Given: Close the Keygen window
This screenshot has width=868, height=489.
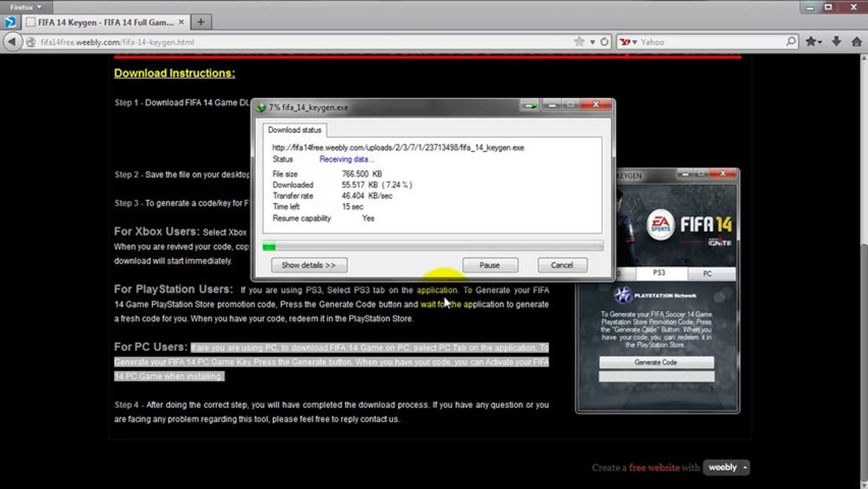Looking at the screenshot, I should pyautogui.click(x=723, y=174).
